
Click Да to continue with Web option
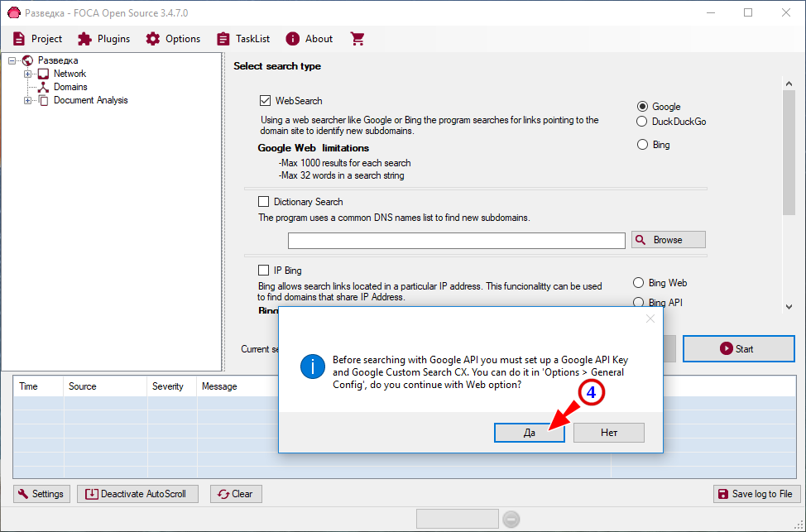click(530, 433)
